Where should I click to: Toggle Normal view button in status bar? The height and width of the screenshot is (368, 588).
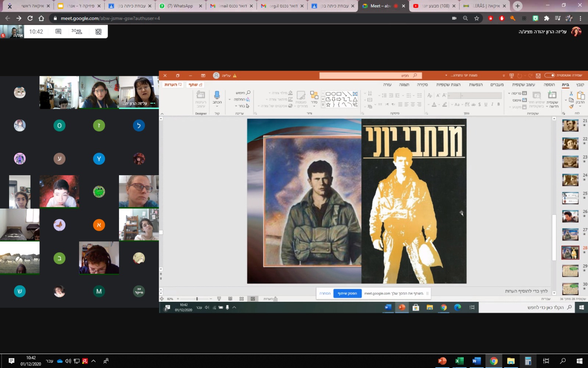click(252, 299)
